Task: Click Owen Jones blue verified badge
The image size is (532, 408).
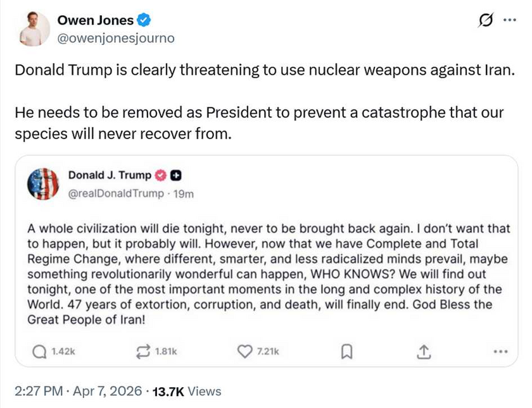Action: [x=144, y=20]
